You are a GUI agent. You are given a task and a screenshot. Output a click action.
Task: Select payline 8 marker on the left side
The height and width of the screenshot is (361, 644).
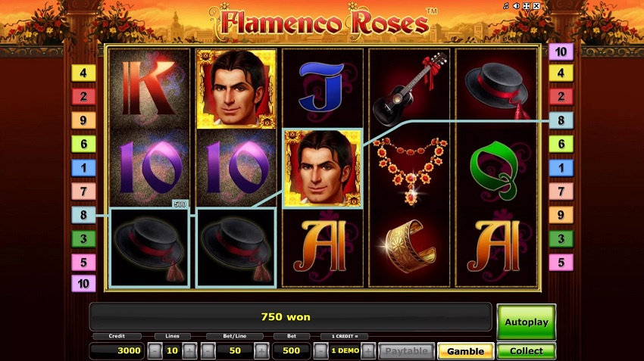point(83,215)
